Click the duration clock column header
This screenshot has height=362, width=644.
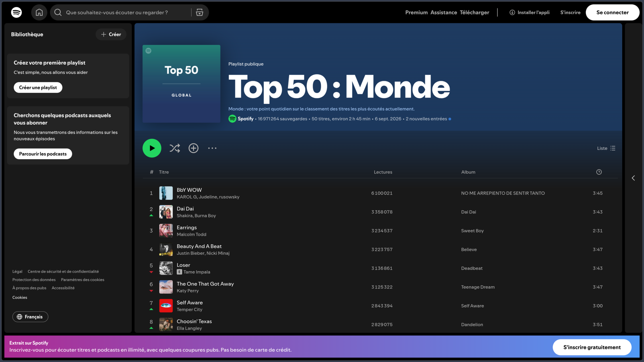tap(599, 172)
